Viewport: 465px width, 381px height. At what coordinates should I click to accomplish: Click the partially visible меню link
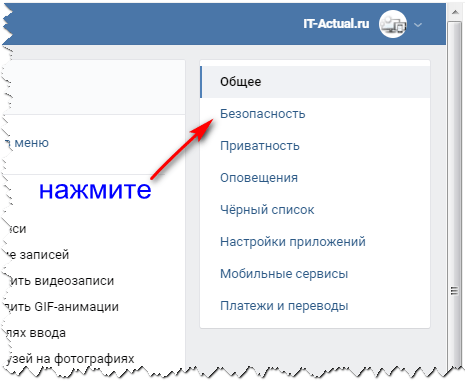[x=31, y=143]
